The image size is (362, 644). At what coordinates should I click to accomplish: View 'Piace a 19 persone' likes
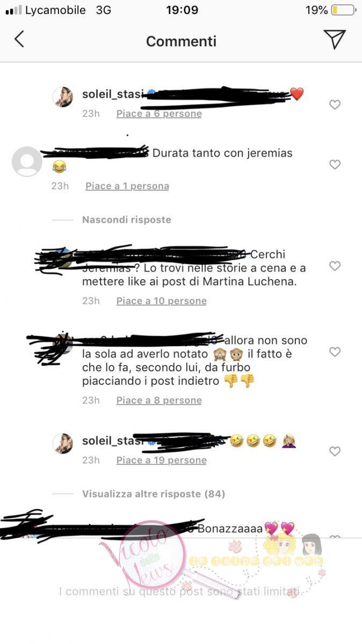coord(162,460)
